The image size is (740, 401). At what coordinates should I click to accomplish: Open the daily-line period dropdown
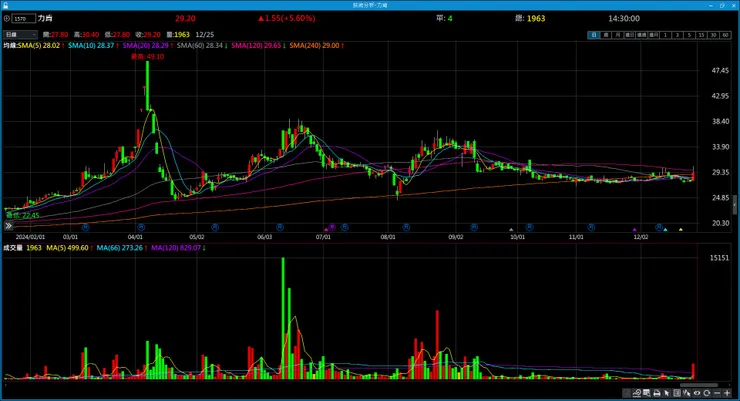[20, 34]
